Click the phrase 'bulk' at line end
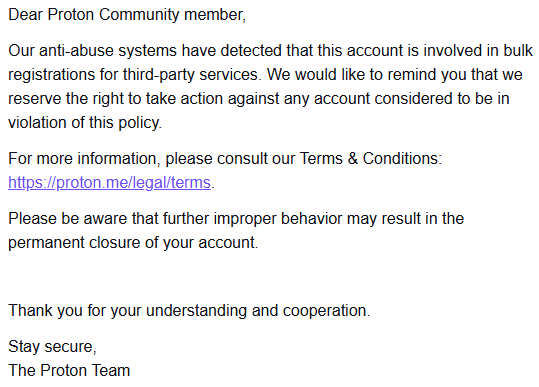This screenshot has height=387, width=539. pos(518,51)
